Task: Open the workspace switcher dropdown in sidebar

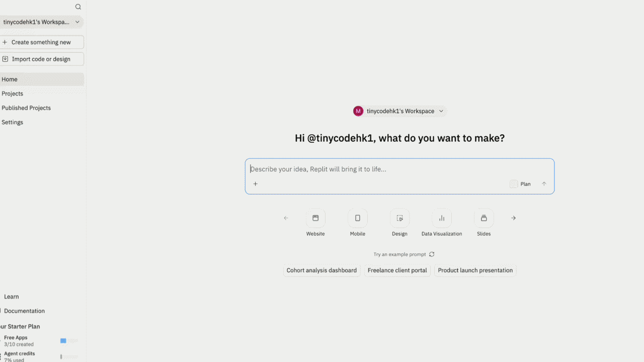Action: pyautogui.click(x=77, y=22)
